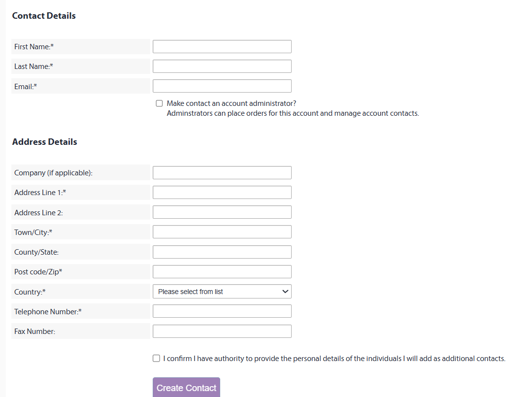Click the First Name label
This screenshot has height=397, width=532.
click(33, 47)
